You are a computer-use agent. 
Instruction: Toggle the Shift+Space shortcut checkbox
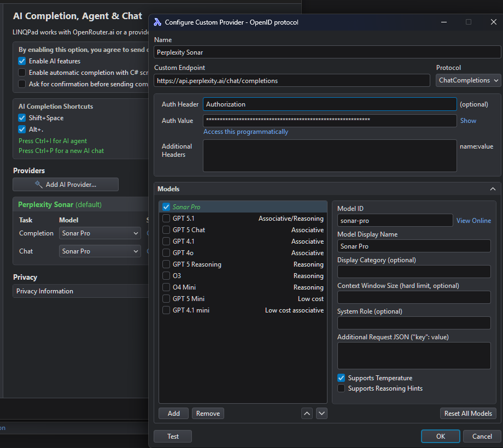coord(22,118)
